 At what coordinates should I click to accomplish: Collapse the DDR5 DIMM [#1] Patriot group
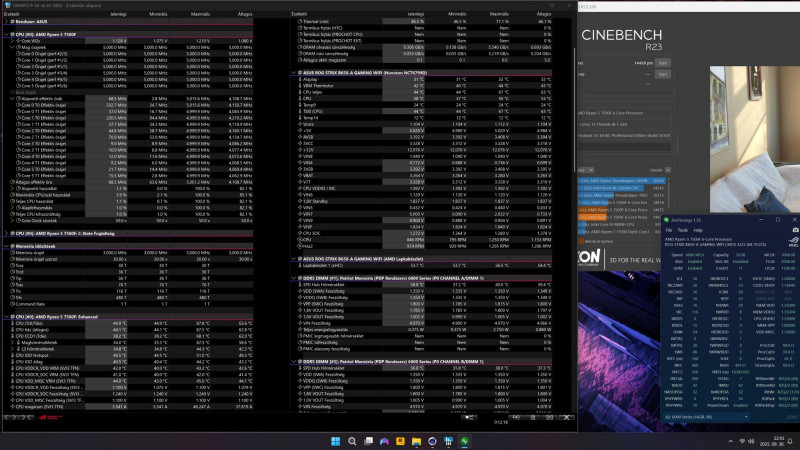(x=294, y=278)
